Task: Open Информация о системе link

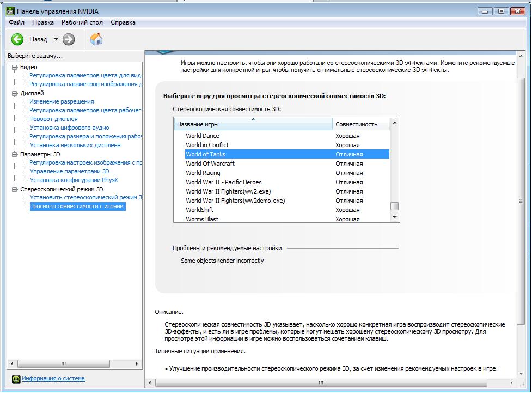Action: tap(53, 378)
